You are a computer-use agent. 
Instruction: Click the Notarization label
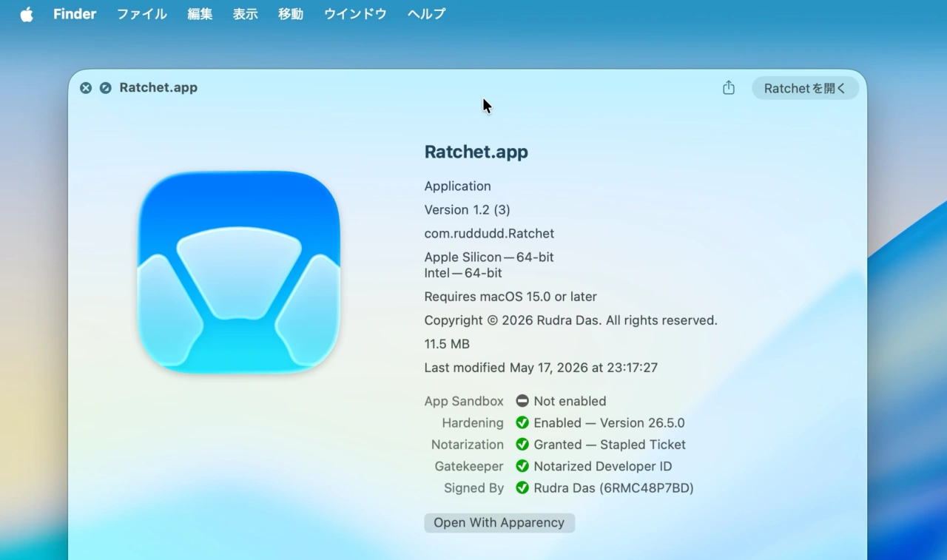click(x=468, y=445)
